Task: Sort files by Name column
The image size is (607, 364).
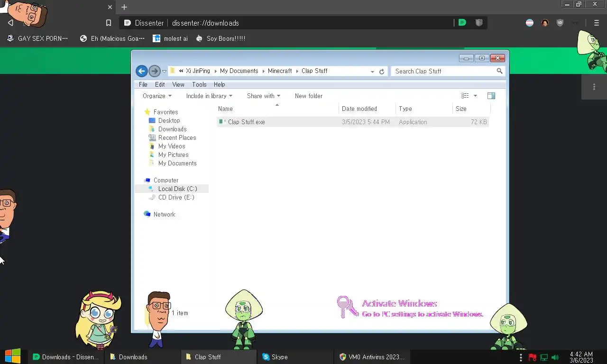Action: (277, 109)
